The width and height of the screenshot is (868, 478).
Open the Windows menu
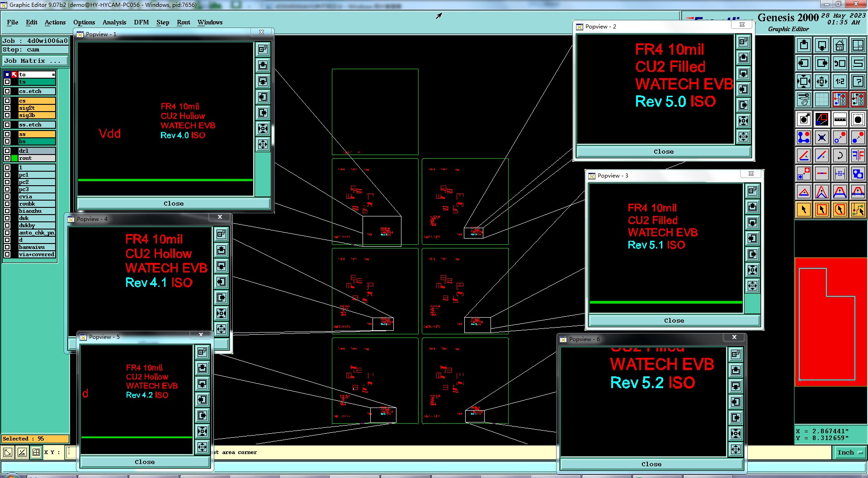click(210, 22)
